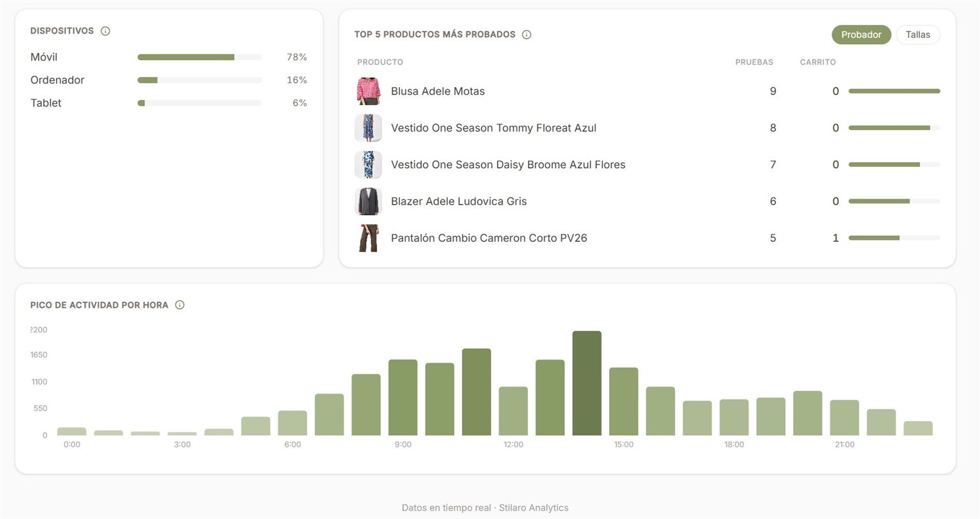Click info icon next to Dispositivos

[105, 31]
